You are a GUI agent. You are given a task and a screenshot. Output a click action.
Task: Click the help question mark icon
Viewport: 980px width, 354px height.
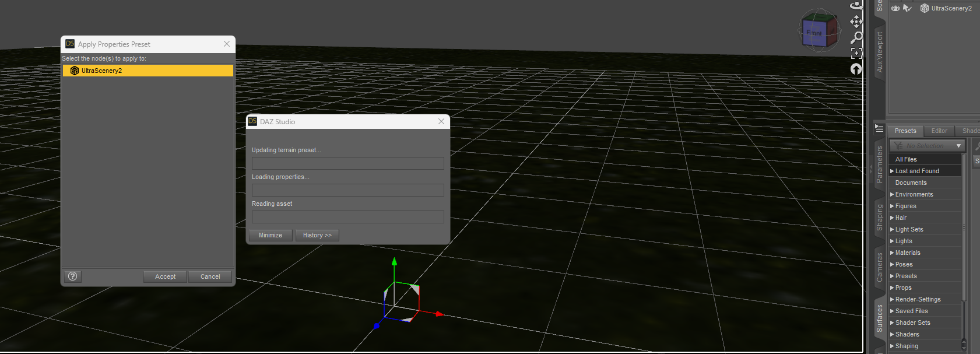tap(73, 276)
